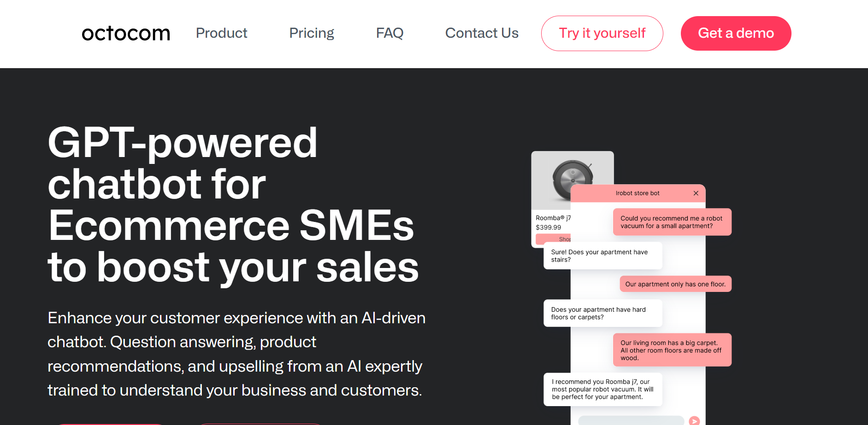This screenshot has width=868, height=425.
Task: Select the 'Could you recommend me' chat bubble
Action: pos(672,222)
